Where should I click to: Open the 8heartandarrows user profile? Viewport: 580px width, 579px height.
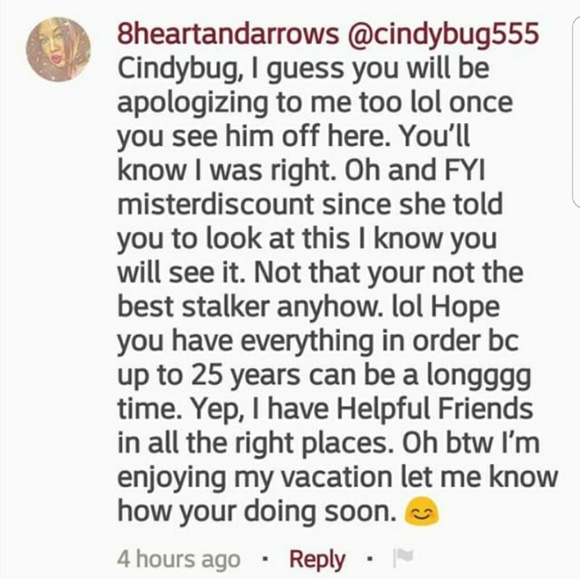click(228, 33)
